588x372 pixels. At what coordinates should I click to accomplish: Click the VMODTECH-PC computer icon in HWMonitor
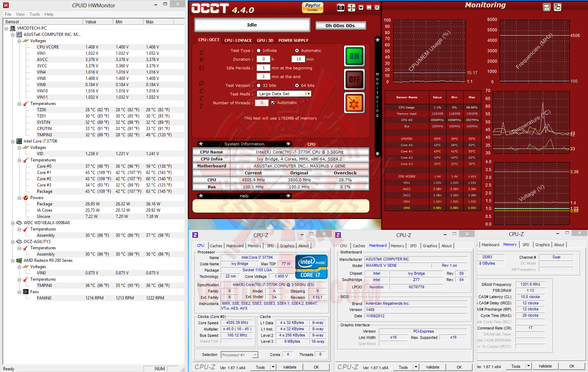13,28
